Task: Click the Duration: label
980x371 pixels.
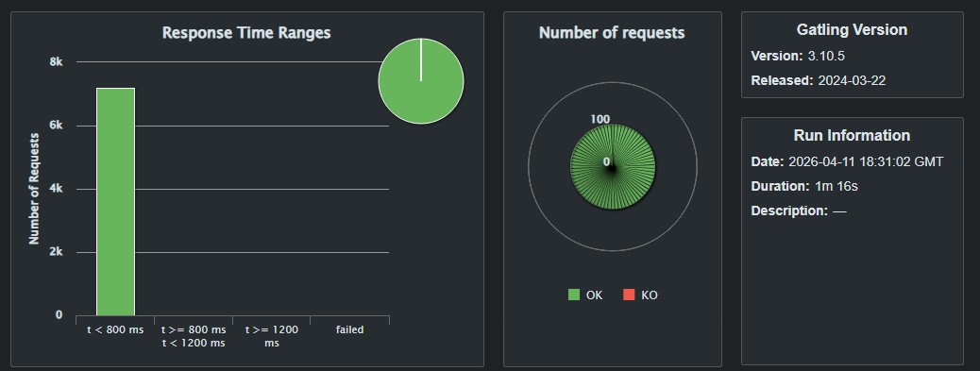Action: 781,186
